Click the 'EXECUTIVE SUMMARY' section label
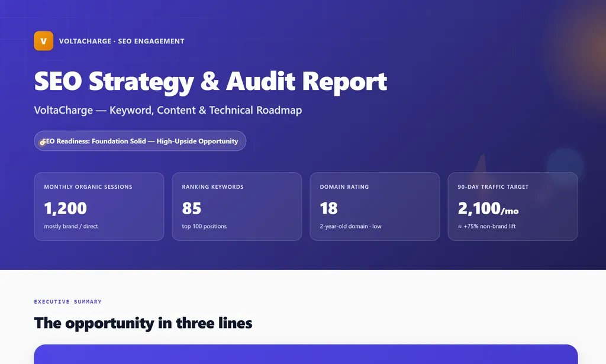Screen dimensions: 606x364 (67, 302)
